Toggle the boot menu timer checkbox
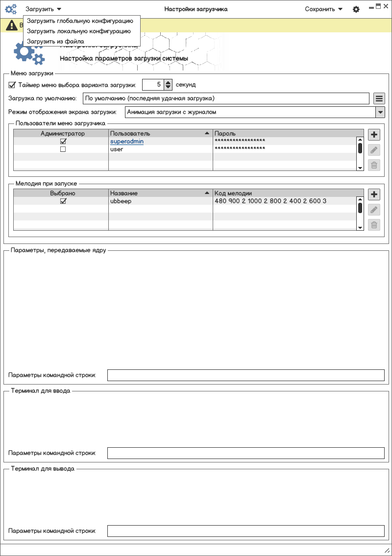The height and width of the screenshot is (556, 392). (x=12, y=85)
